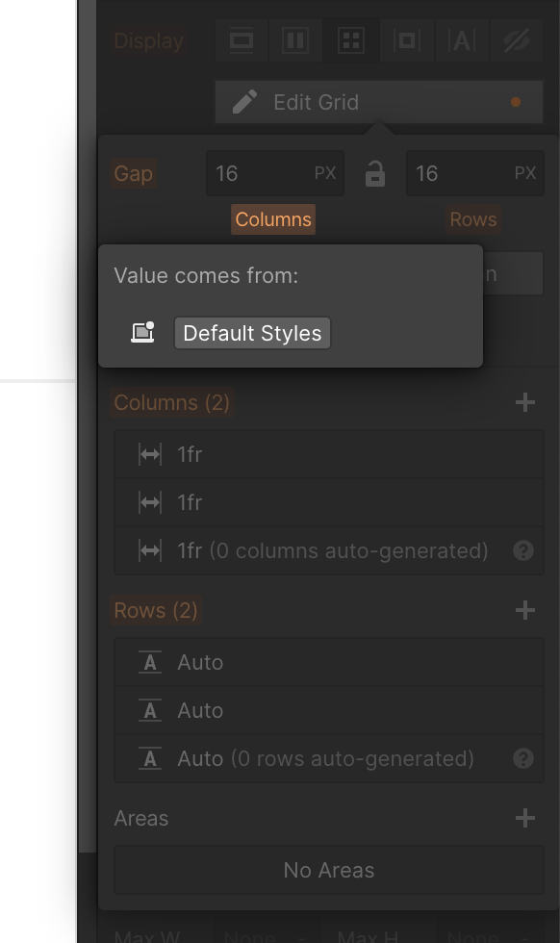Click the Default Styles label in the tooltip
The width and height of the screenshot is (560, 943).
coord(251,333)
